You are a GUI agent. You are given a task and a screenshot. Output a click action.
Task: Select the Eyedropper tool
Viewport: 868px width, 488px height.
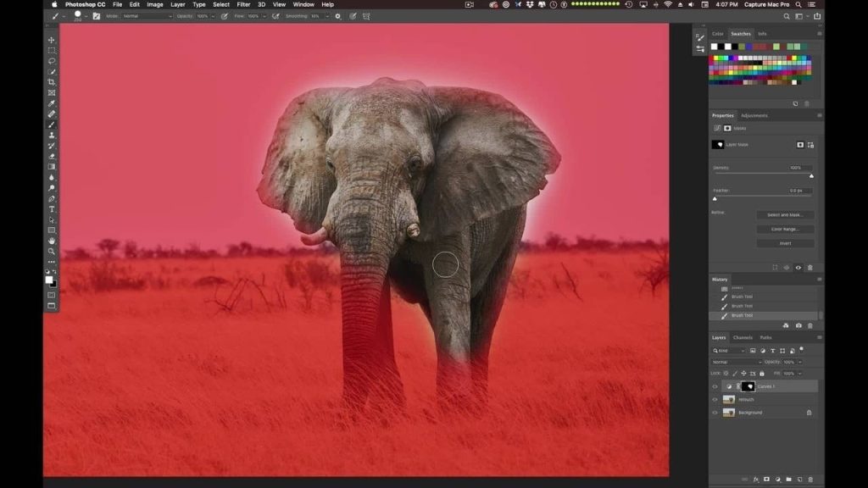[x=52, y=103]
